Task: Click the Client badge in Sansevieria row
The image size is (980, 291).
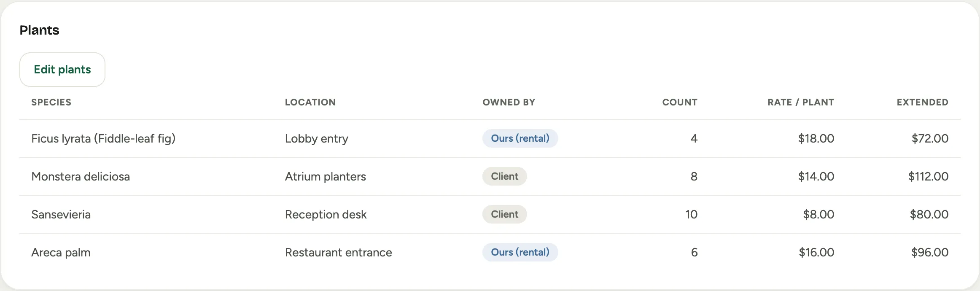Action: (x=504, y=214)
